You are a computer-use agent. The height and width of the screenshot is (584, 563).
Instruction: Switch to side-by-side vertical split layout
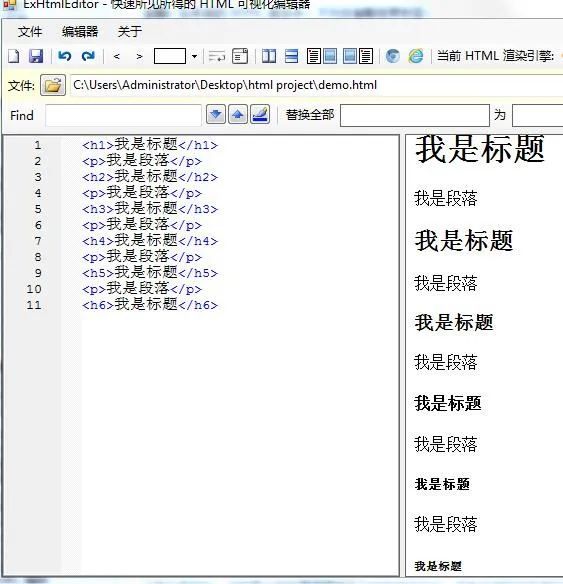click(x=269, y=56)
